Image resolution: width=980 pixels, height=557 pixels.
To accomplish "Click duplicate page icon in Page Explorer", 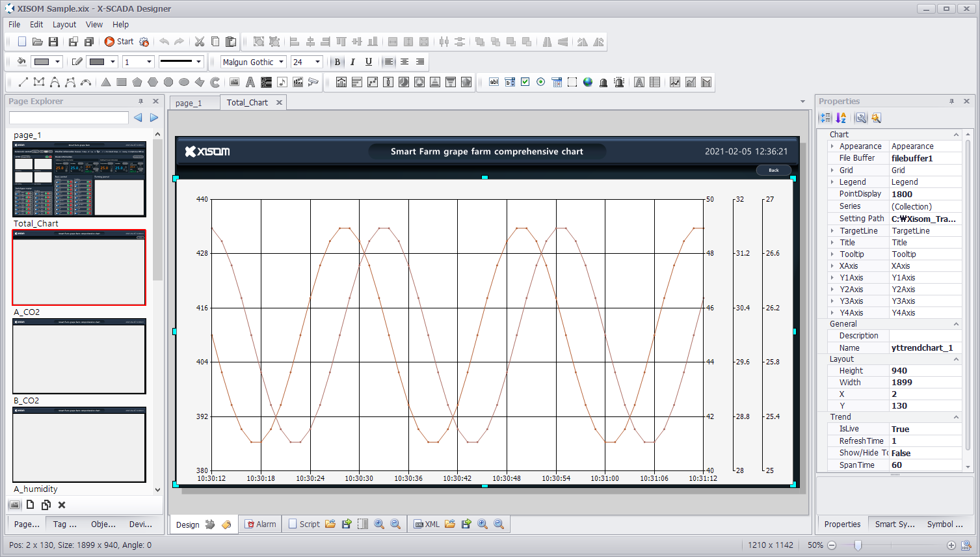I will pyautogui.click(x=46, y=505).
